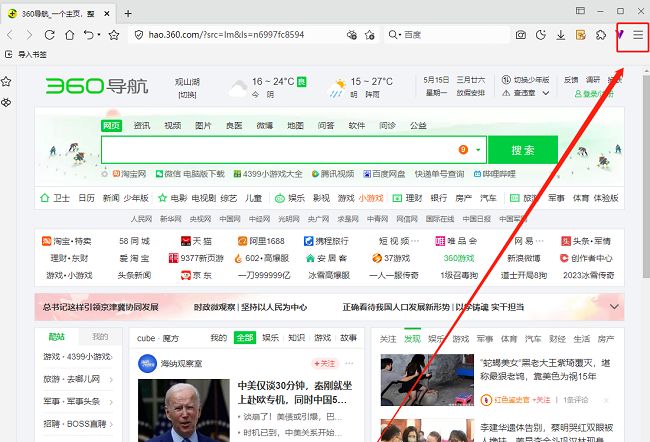Click the 360导航 logo
Viewport: 650px width, 442px height.
97,86
